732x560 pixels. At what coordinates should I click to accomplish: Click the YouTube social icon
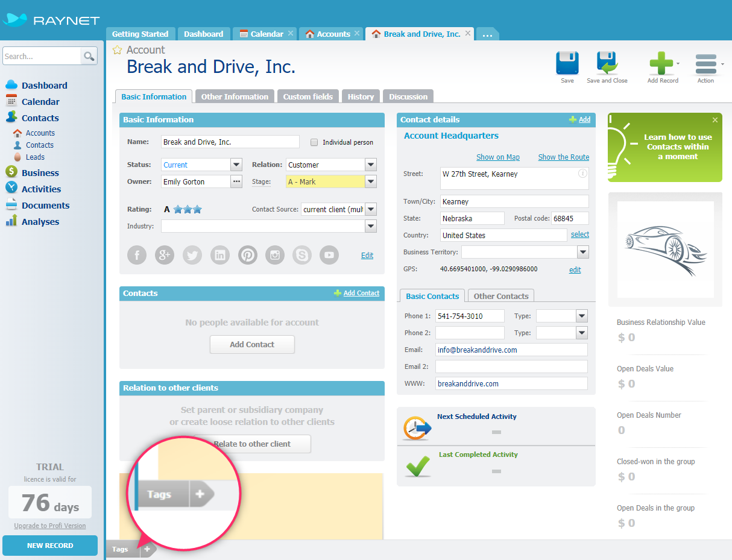click(x=329, y=255)
